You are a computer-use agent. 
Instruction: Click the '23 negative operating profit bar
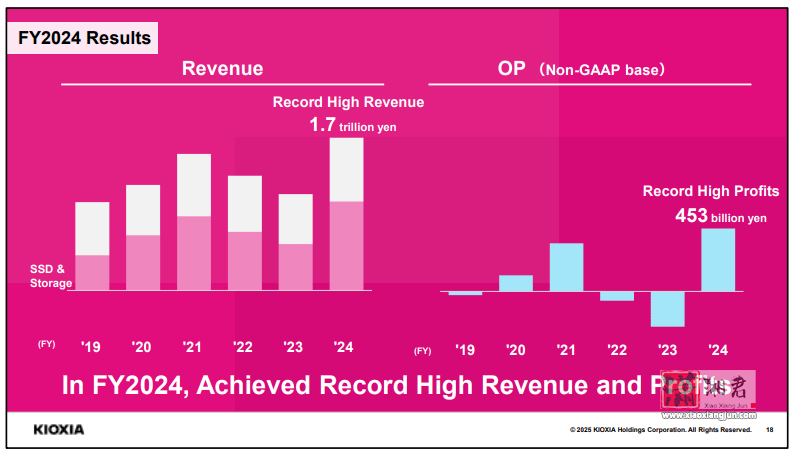tap(667, 309)
